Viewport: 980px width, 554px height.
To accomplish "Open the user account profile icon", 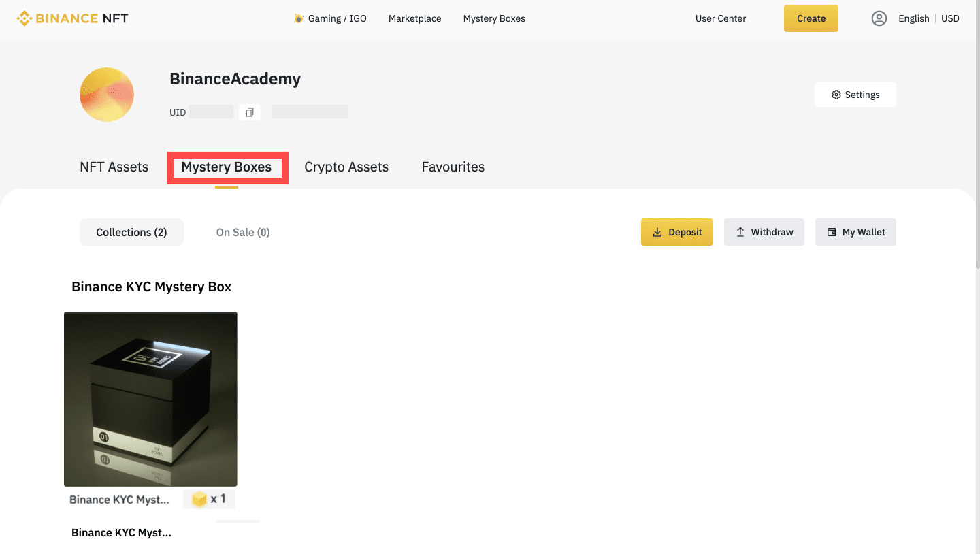I will (879, 18).
